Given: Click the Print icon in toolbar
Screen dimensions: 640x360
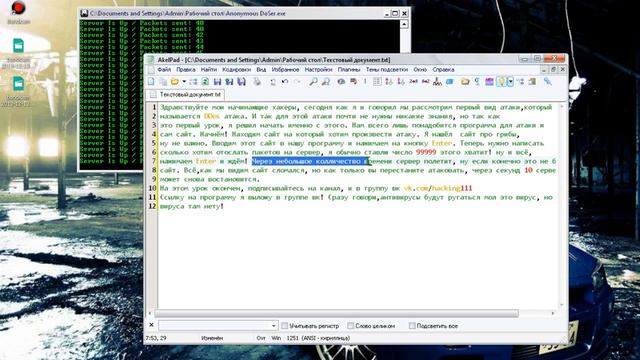Looking at the screenshot, I should [257, 82].
